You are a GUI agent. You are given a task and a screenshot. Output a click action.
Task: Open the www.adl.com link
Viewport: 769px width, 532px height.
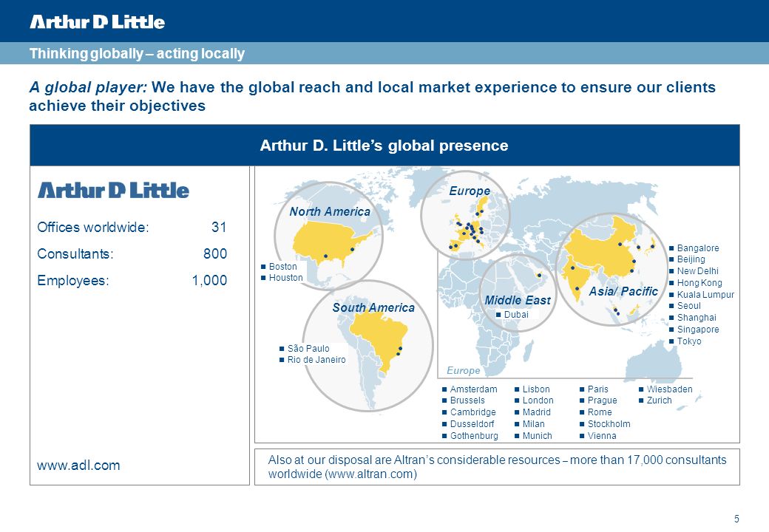tap(78, 465)
